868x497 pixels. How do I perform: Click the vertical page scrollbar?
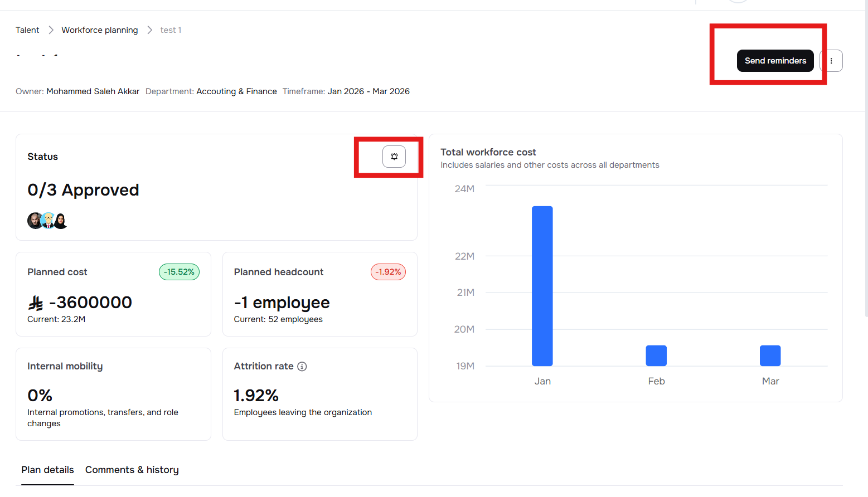pos(866,167)
